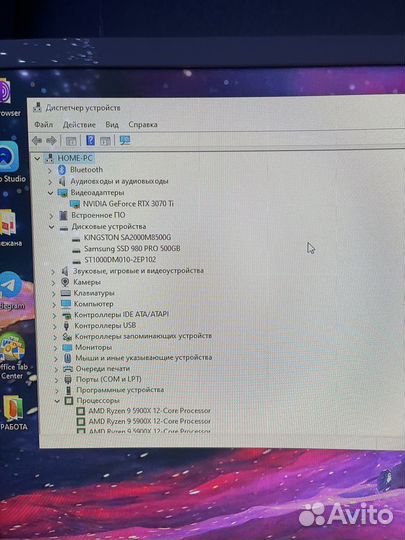The height and width of the screenshot is (540, 405).
Task: Expand the Контроллеры USB category
Action: point(54,326)
